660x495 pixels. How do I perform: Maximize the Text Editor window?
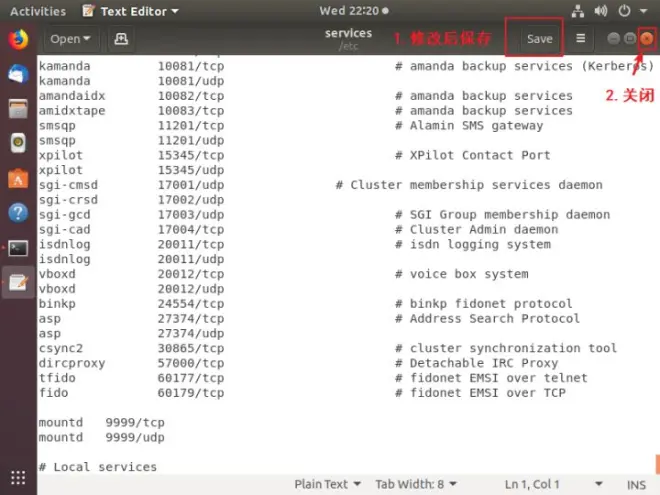pyautogui.click(x=630, y=39)
